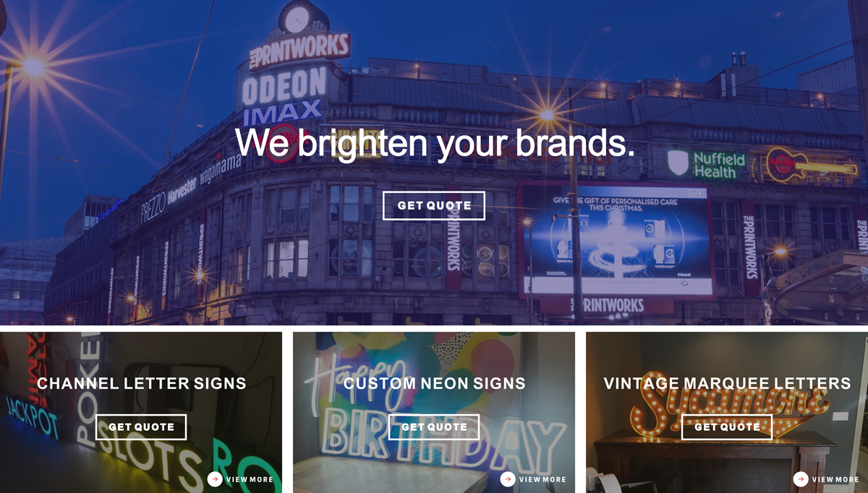
Task: Open View More text under Vintage Marquee Letters
Action: pos(835,479)
